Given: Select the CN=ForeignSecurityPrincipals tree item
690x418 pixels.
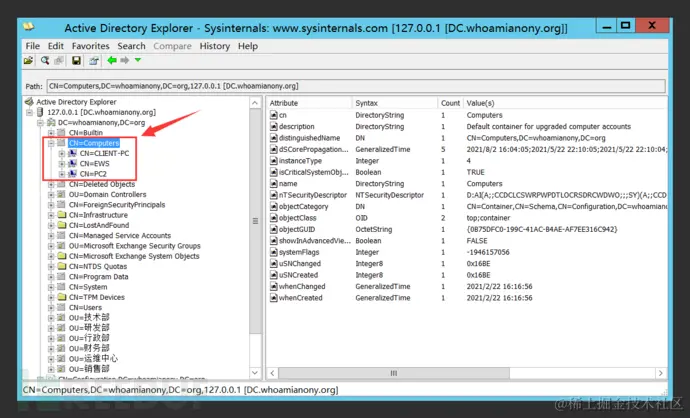Looking at the screenshot, I should [117, 205].
